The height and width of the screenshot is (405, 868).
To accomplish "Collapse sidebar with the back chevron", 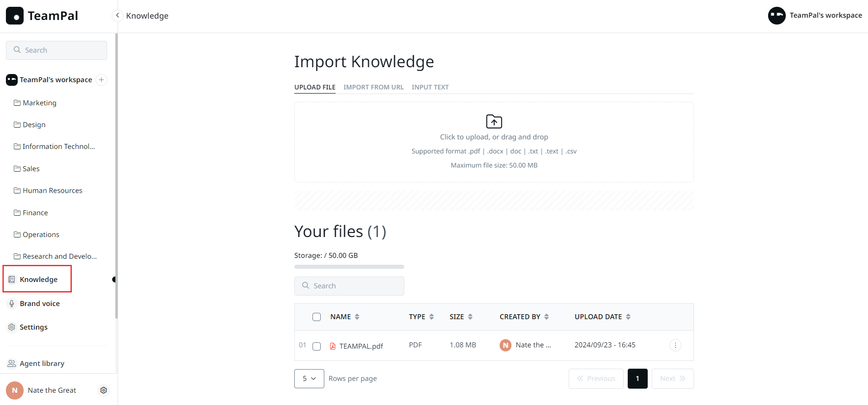I will [117, 15].
